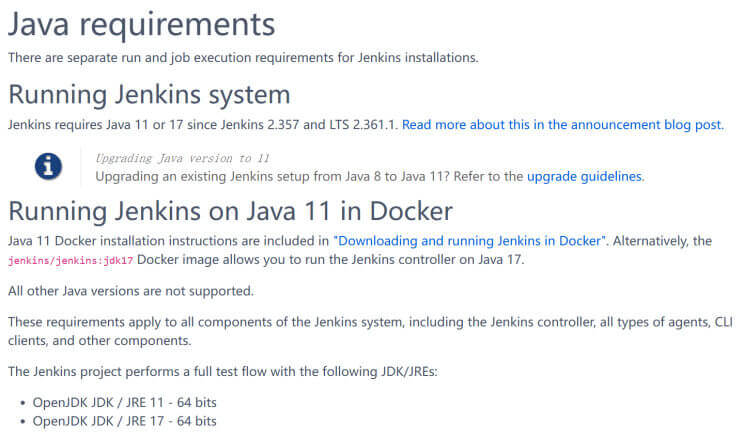The image size is (742, 440).
Task: Click "All other Java versions are not supported."
Action: (x=131, y=291)
